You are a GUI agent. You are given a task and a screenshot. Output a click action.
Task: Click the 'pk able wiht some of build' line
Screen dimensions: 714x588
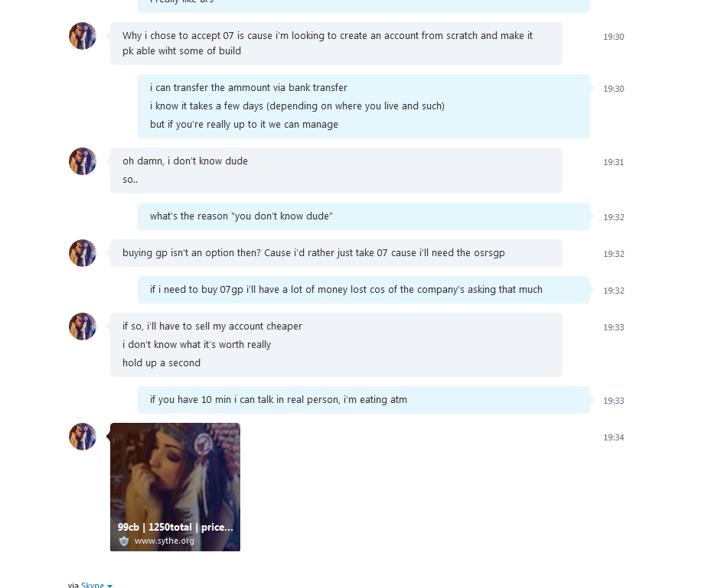pyautogui.click(x=181, y=51)
